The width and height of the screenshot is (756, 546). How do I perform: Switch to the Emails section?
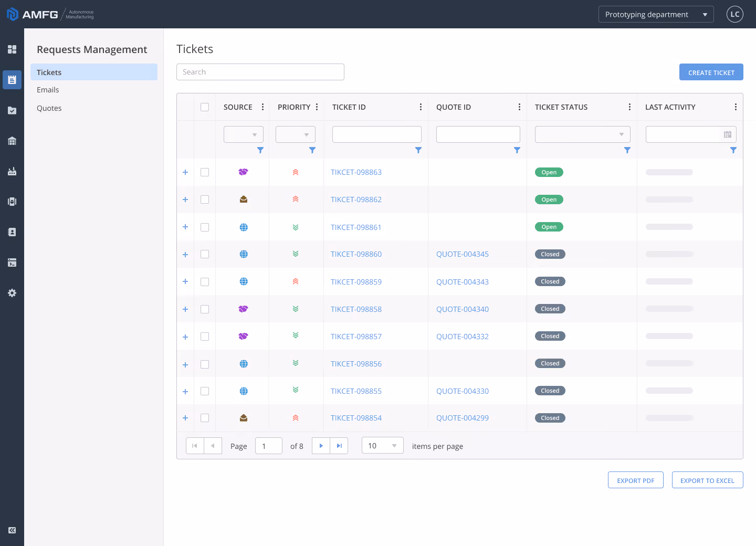point(48,90)
